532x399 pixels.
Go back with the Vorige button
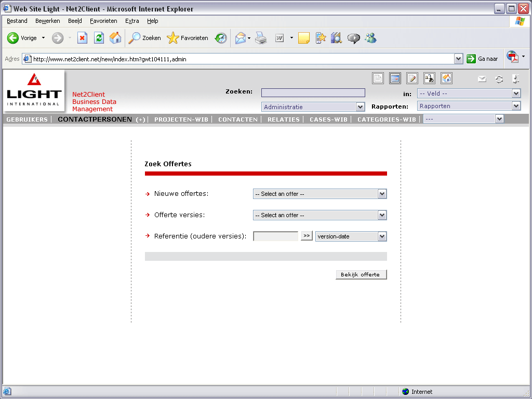pyautogui.click(x=22, y=38)
